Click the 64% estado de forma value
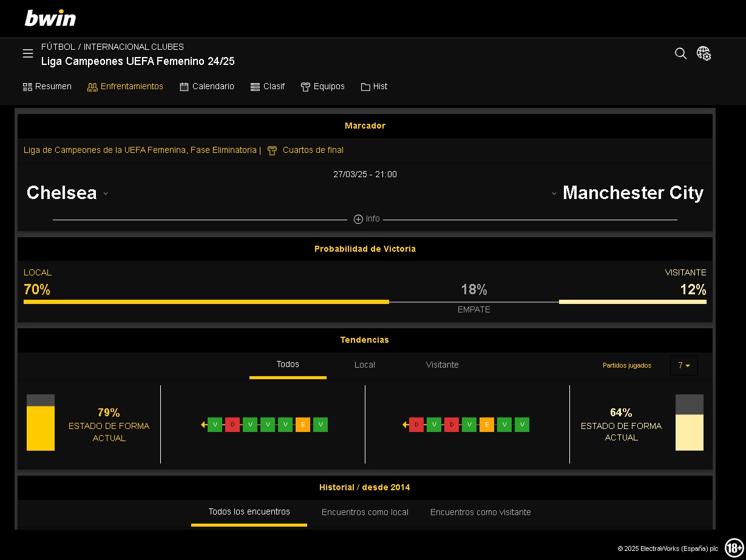This screenshot has height=560, width=746. 621,413
